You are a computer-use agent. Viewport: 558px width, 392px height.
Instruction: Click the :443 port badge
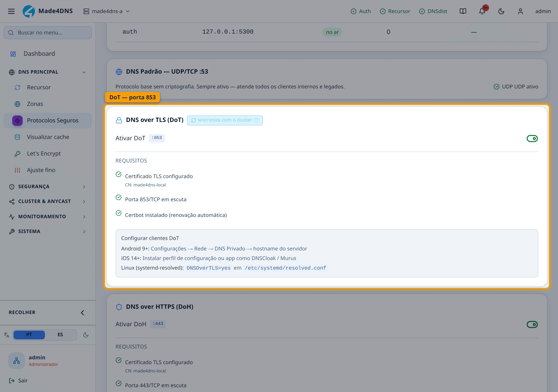158,324
